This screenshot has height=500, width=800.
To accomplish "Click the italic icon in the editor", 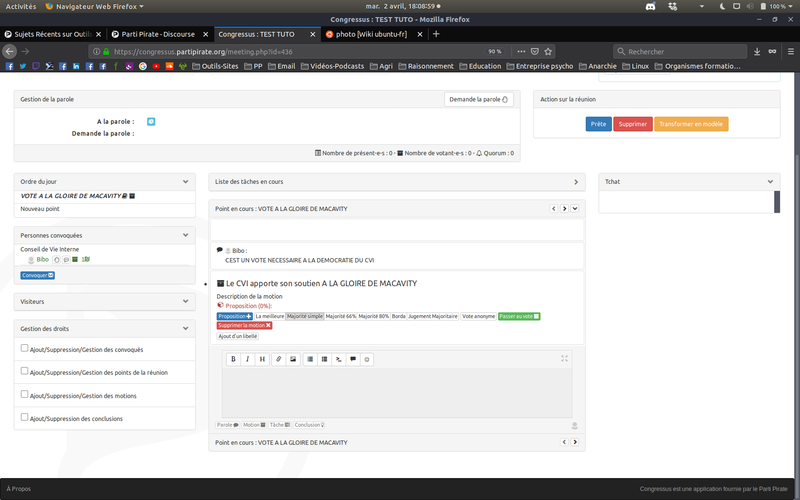I will pos(247,358).
